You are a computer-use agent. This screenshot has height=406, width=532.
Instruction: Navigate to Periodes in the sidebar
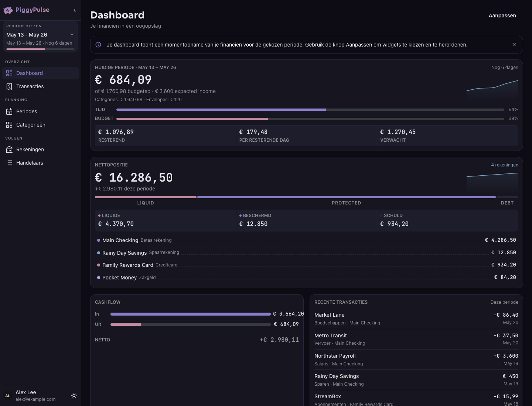coord(40,111)
